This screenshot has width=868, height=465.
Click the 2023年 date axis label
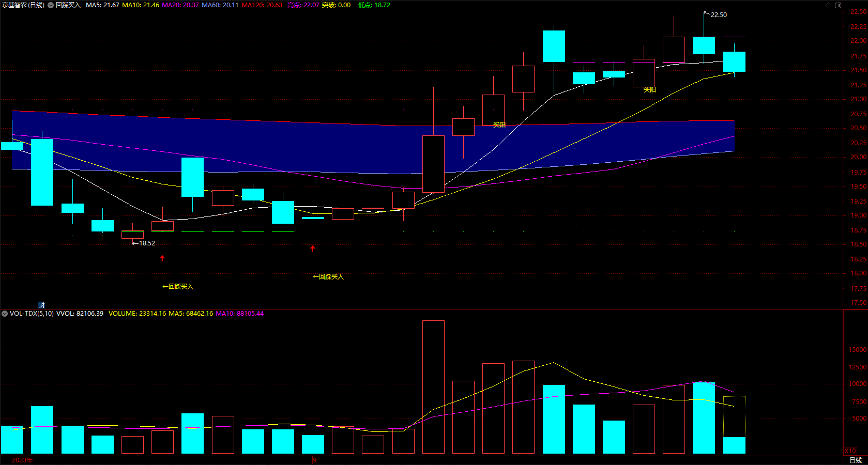pyautogui.click(x=22, y=460)
